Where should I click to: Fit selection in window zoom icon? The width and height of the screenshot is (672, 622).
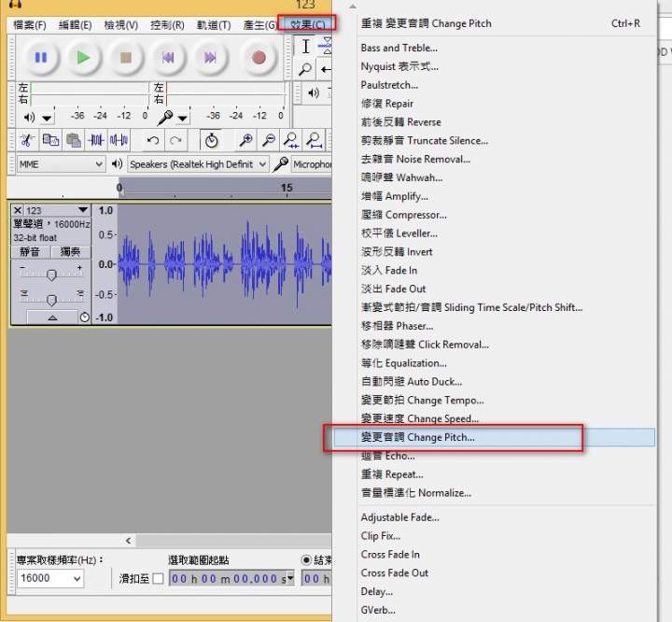coord(291,140)
